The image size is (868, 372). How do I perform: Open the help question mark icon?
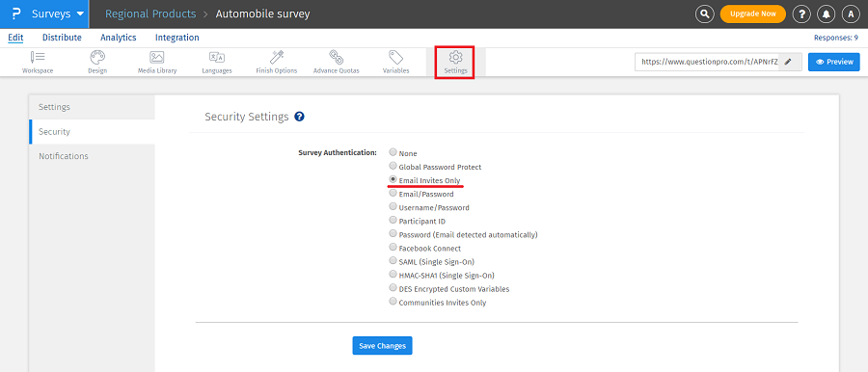coord(801,14)
